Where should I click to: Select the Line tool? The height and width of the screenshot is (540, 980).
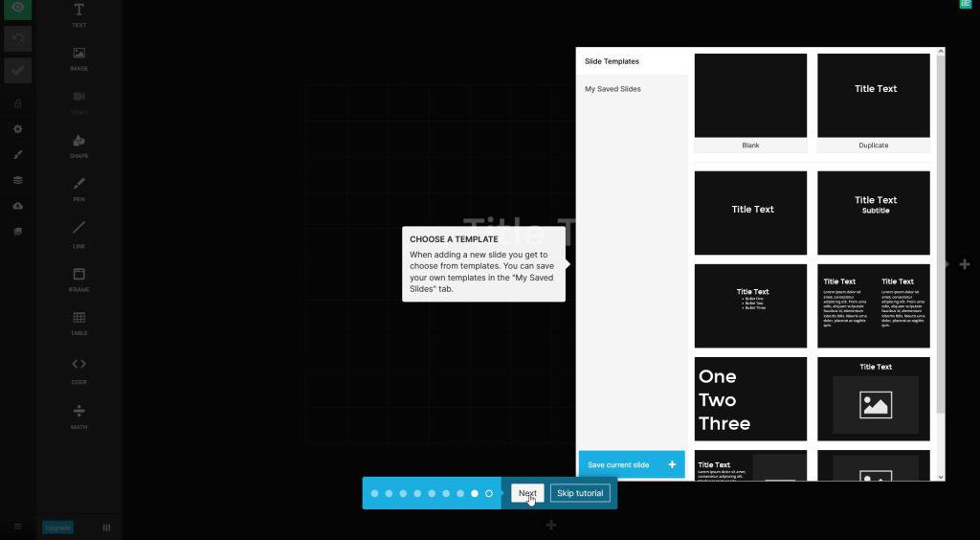[78, 235]
